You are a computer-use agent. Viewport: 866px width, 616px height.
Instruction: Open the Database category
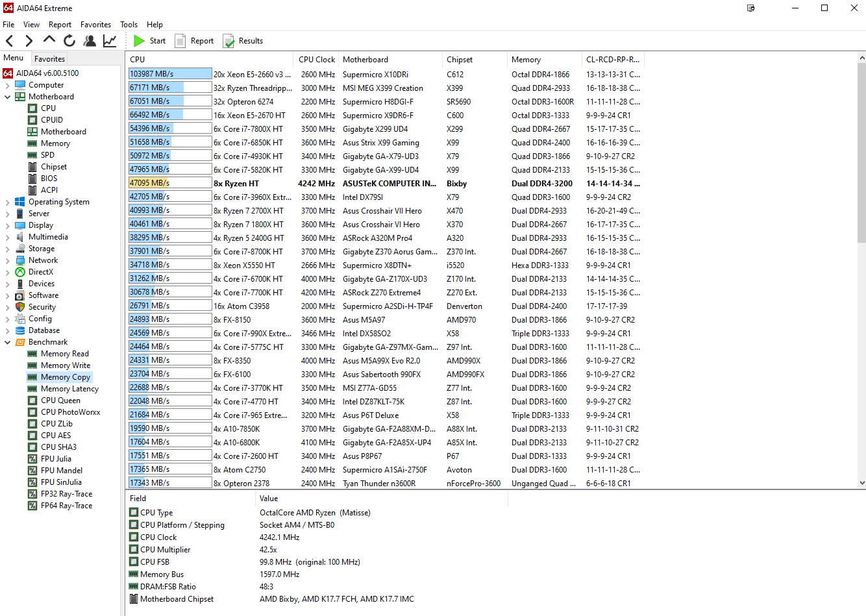click(x=43, y=330)
